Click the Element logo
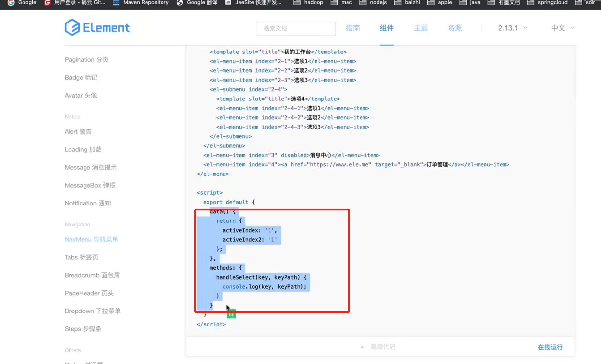Screen dimensions: 601x364 pos(97,27)
